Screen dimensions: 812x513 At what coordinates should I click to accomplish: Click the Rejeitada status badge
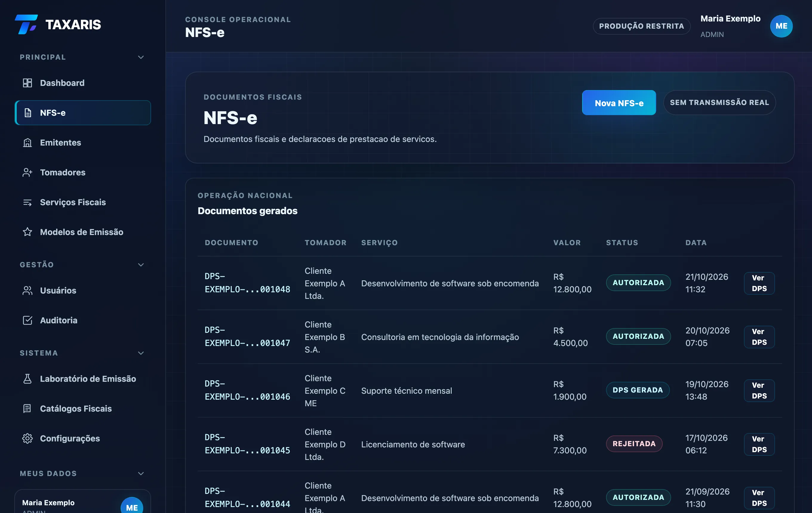pyautogui.click(x=634, y=444)
